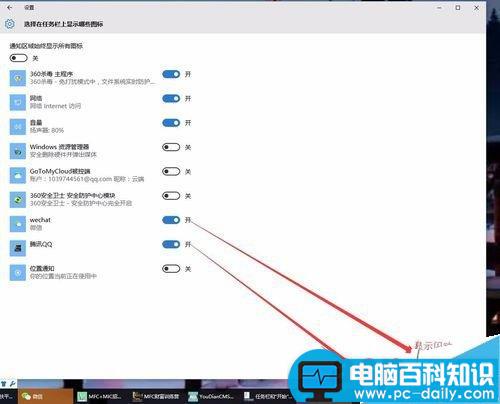Viewport: 500px width, 404px height.
Task: Select the 'wechat' entry name
Action: pos(40,220)
